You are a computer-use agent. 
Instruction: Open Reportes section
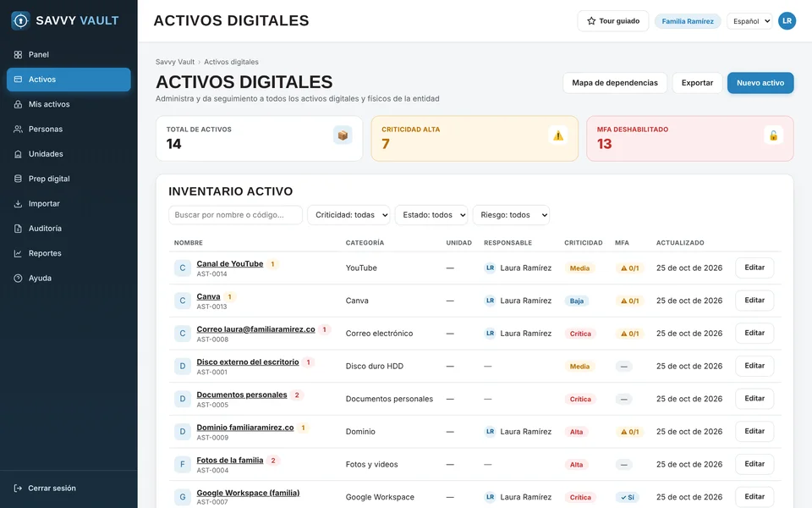click(x=69, y=253)
